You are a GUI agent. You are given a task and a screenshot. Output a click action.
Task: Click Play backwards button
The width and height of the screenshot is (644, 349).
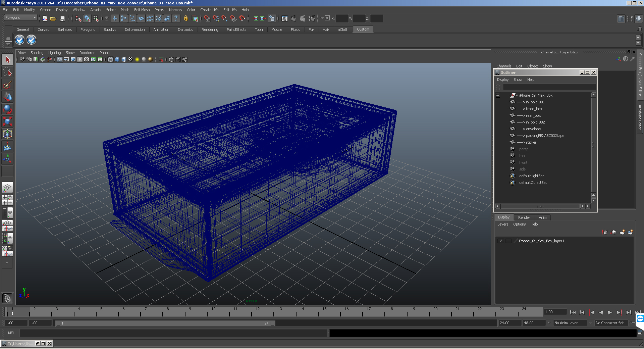point(601,312)
